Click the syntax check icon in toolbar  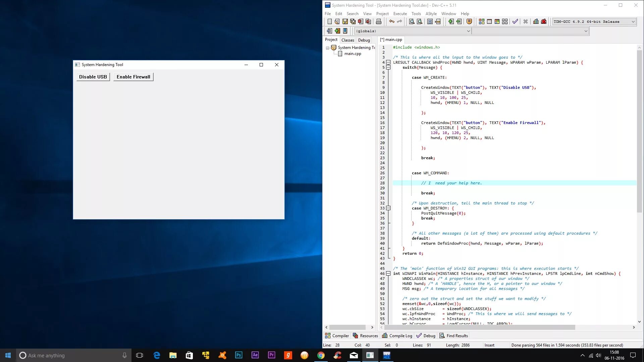[x=515, y=21]
